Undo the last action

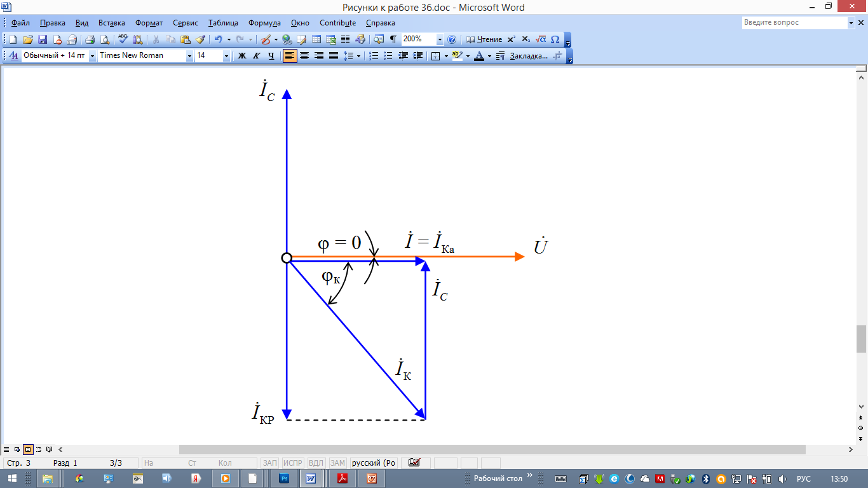tap(218, 39)
